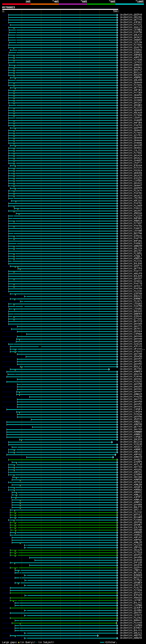Select the UniRef100_P10049 label
The width and height of the screenshot is (146, 644).
point(131,623)
